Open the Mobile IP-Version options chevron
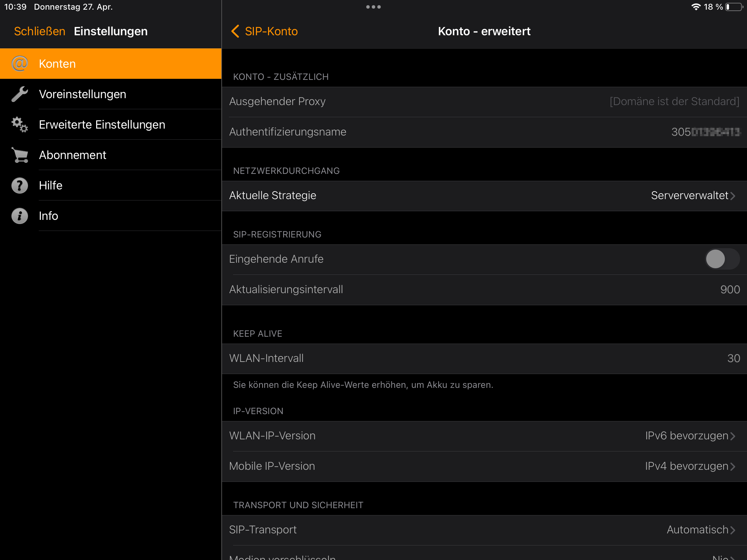Screen dimensions: 747x560 733,466
